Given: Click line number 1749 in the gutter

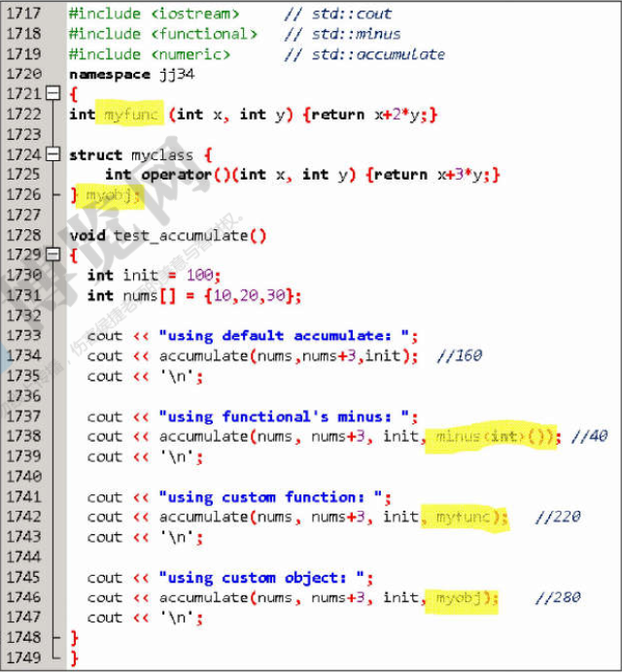Looking at the screenshot, I should point(23,657).
